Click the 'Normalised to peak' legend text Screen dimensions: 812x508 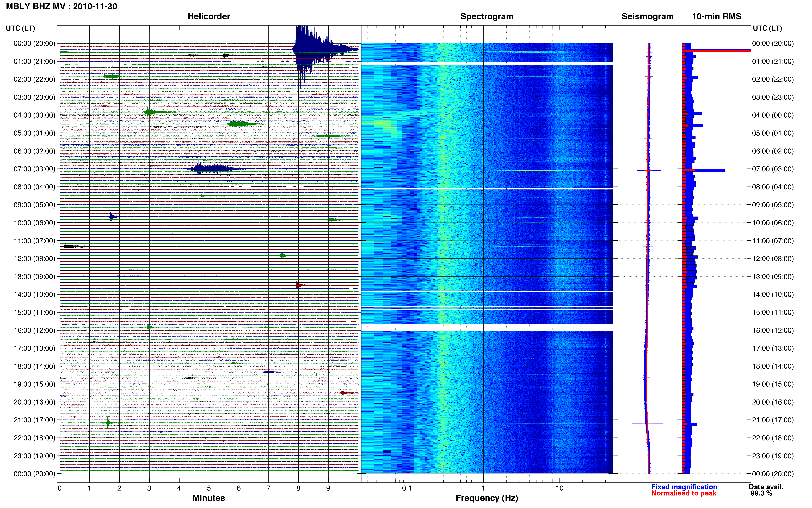pos(684,493)
